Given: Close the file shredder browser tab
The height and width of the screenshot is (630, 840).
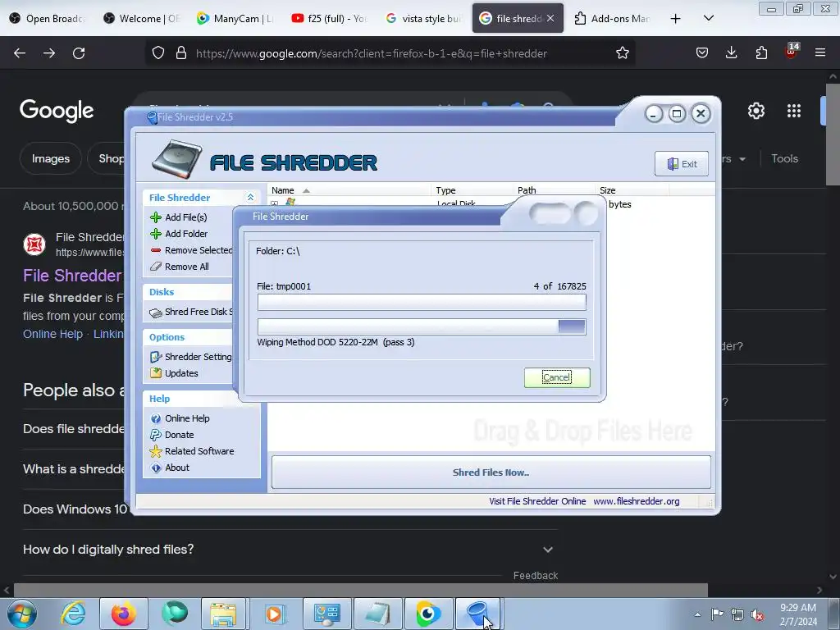Looking at the screenshot, I should pyautogui.click(x=550, y=18).
